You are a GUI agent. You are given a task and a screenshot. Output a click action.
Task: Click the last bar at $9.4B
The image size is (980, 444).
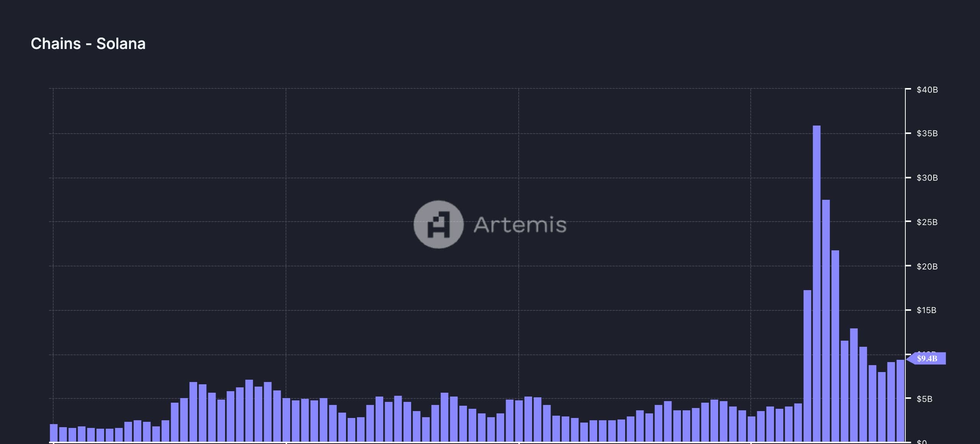[x=900, y=401]
